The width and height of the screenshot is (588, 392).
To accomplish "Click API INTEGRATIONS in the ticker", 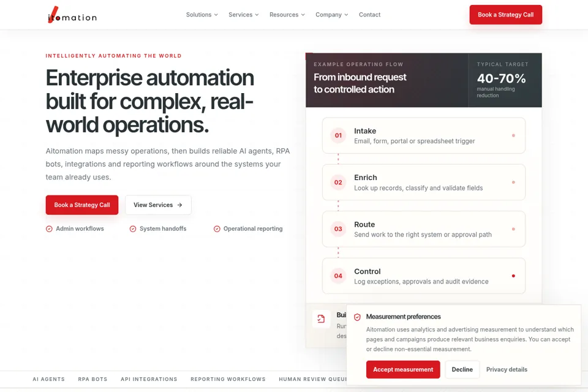I will point(149,379).
